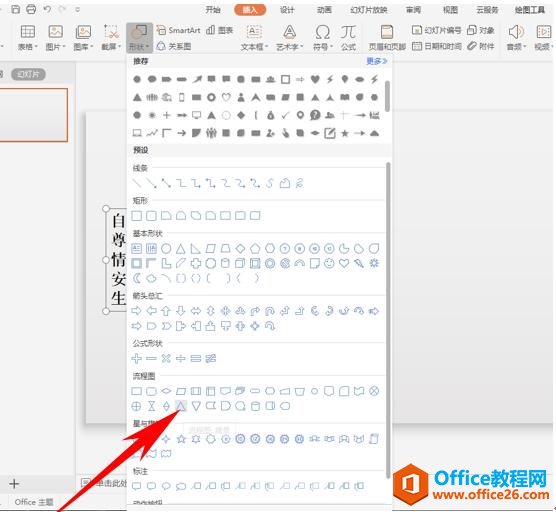
Task: Collapse the 形状 (Shapes) dropdown button
Action: coord(139,38)
